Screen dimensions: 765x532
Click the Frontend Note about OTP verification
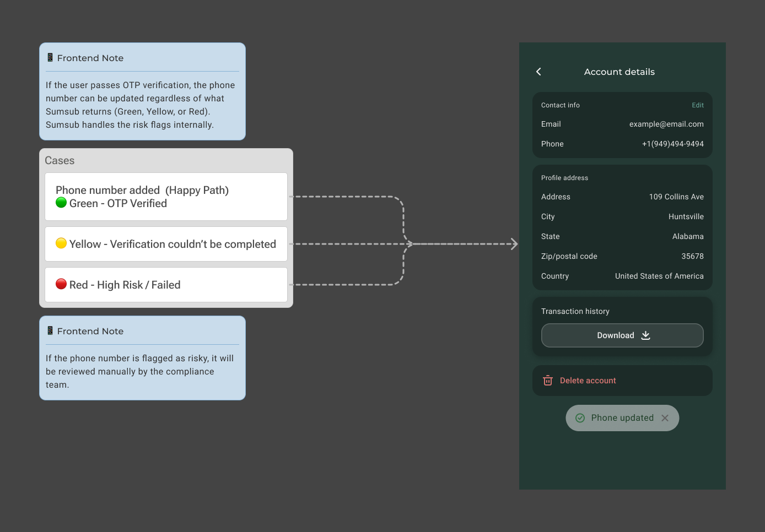(142, 91)
